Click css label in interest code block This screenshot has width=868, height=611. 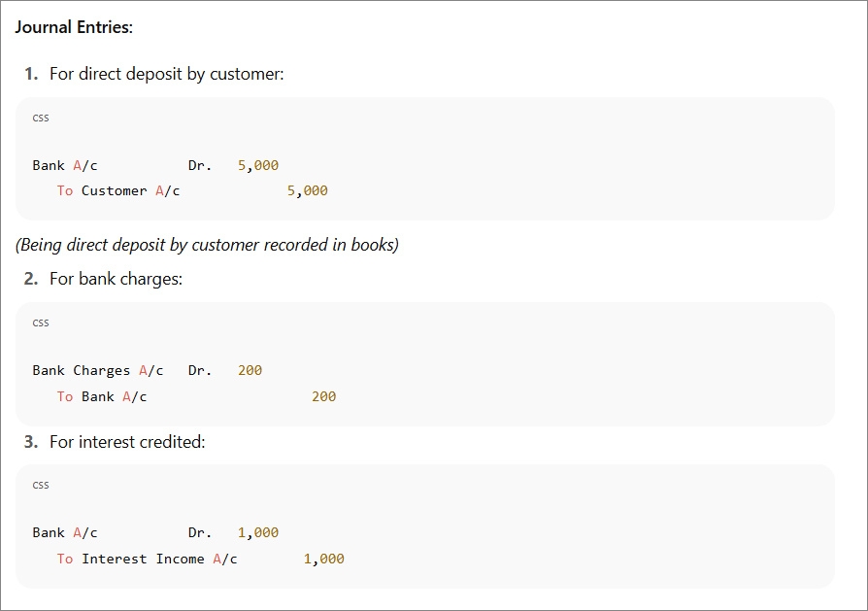click(x=41, y=486)
